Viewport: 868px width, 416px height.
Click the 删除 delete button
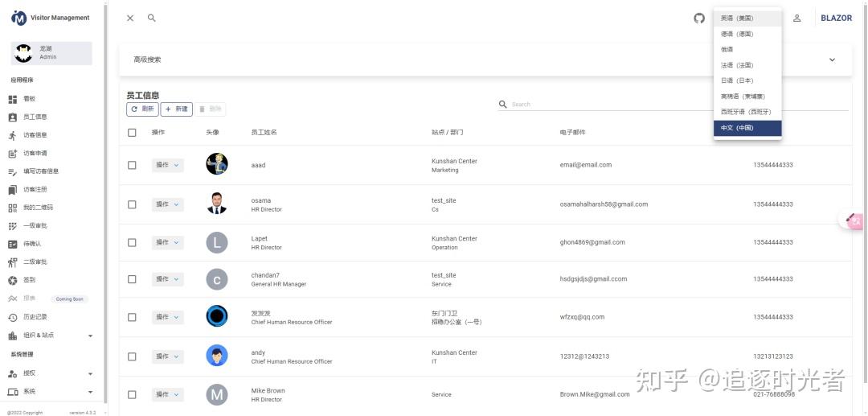pyautogui.click(x=211, y=109)
